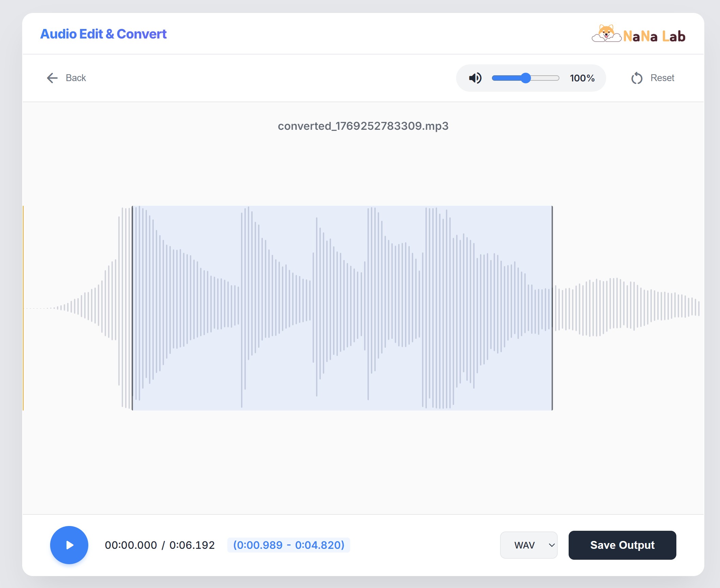This screenshot has width=720, height=588.
Task: Mute audio with the speaker icon
Action: [475, 78]
